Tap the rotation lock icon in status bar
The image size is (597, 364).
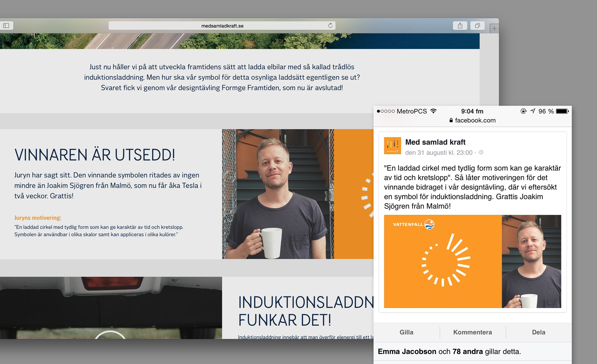524,111
